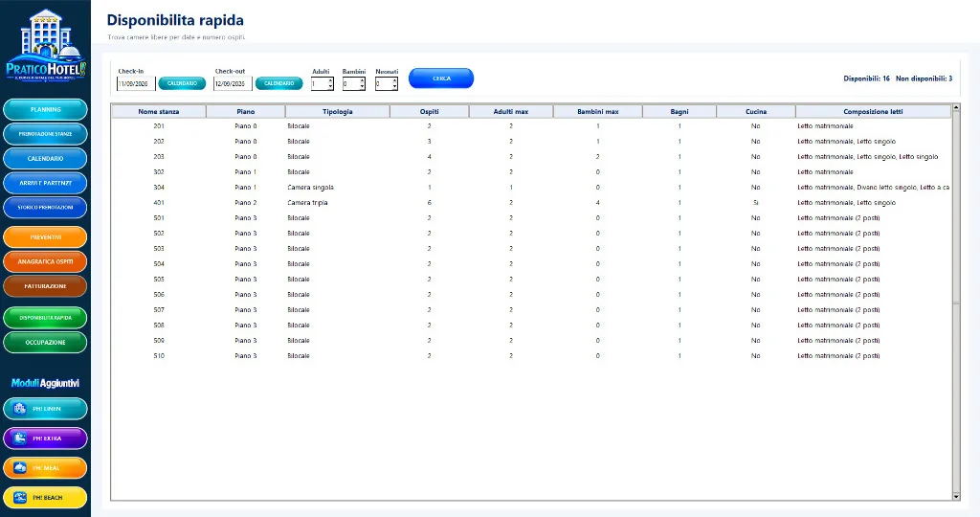980x517 pixels.
Task: Go to Fatturazione
Action: (x=45, y=286)
